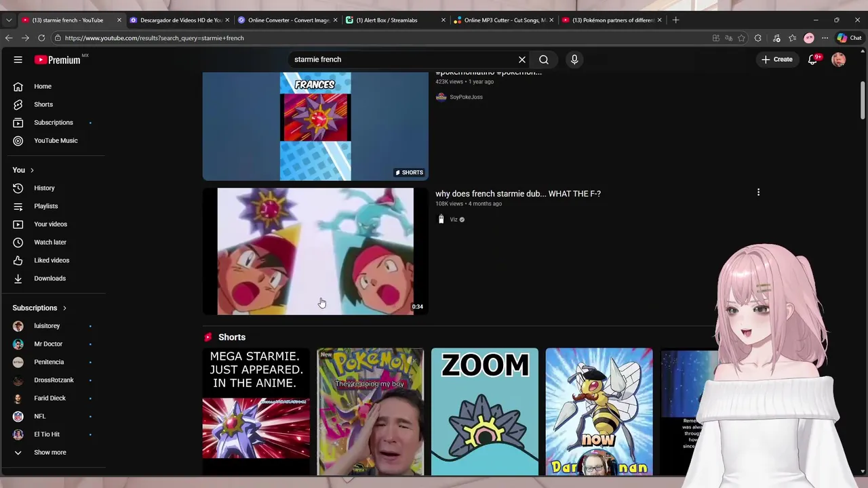Open the FRANCES Starmie short thumbnail
The image size is (868, 488).
click(x=315, y=126)
